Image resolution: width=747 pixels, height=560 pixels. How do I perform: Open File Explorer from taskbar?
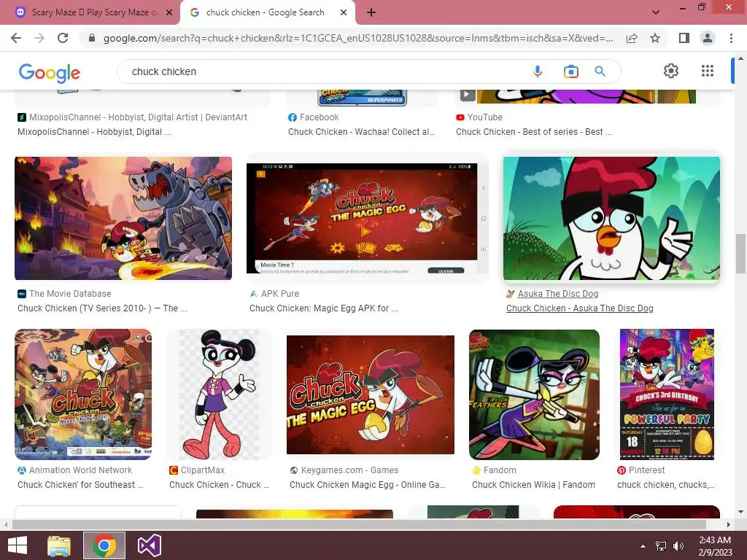[59, 545]
